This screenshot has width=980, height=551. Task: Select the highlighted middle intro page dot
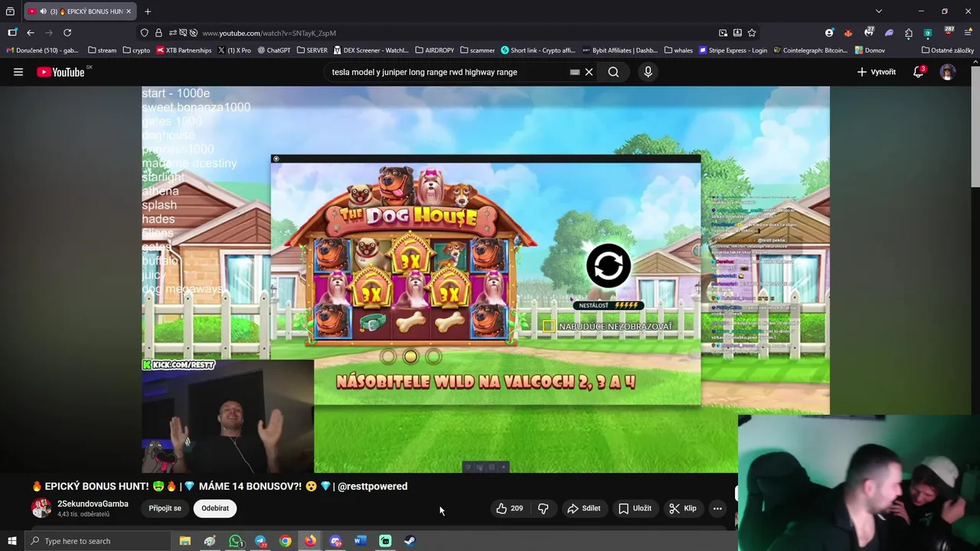click(x=410, y=357)
